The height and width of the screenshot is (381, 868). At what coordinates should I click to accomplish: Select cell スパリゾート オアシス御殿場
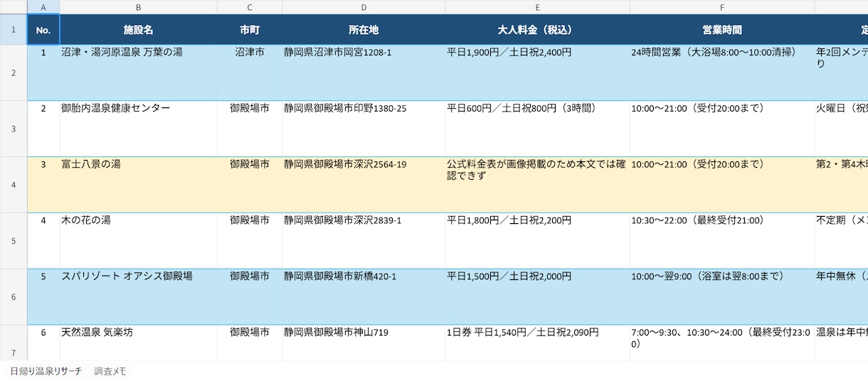click(139, 297)
